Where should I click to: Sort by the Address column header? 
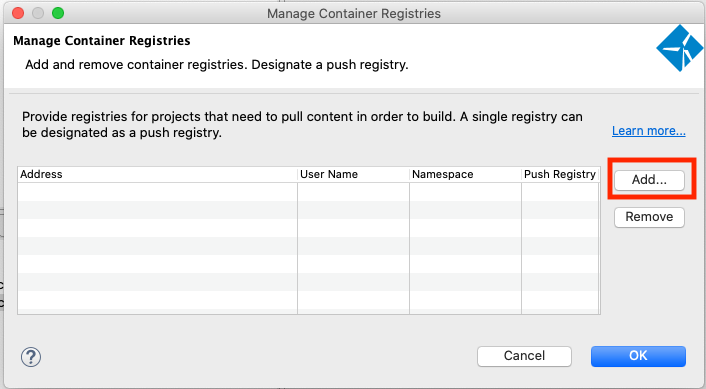point(157,174)
